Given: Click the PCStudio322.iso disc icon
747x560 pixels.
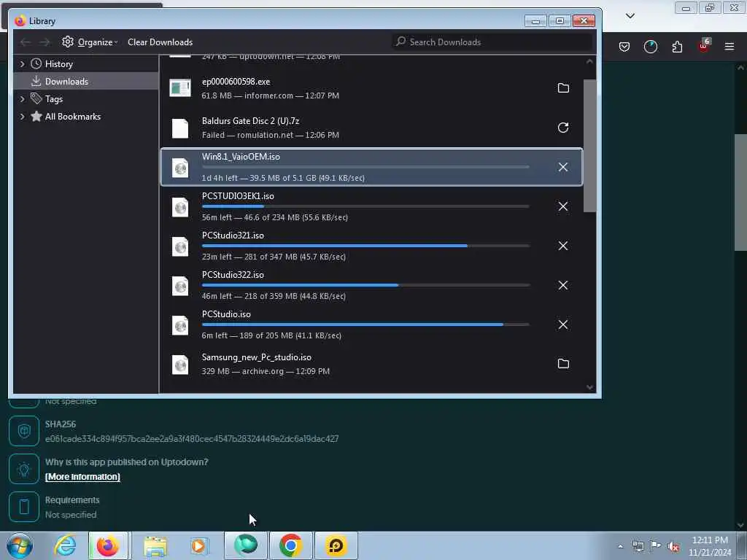Looking at the screenshot, I should (x=180, y=286).
